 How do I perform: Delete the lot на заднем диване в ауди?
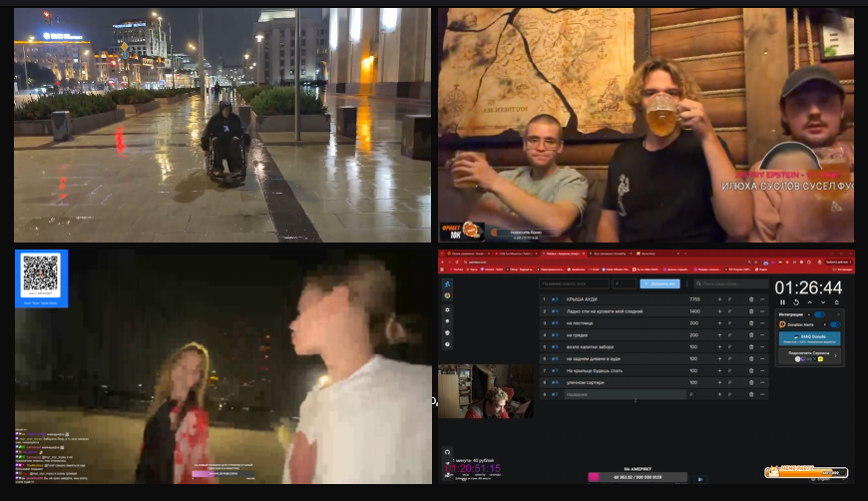pos(751,358)
